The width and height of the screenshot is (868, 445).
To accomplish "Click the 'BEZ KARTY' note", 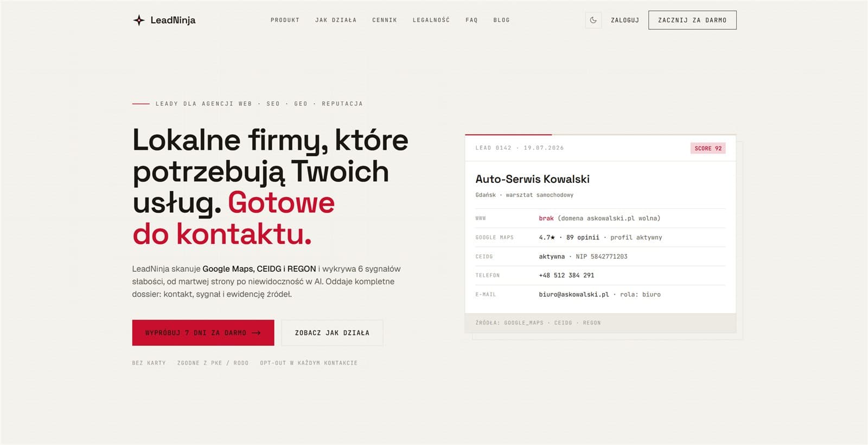I will [x=149, y=363].
